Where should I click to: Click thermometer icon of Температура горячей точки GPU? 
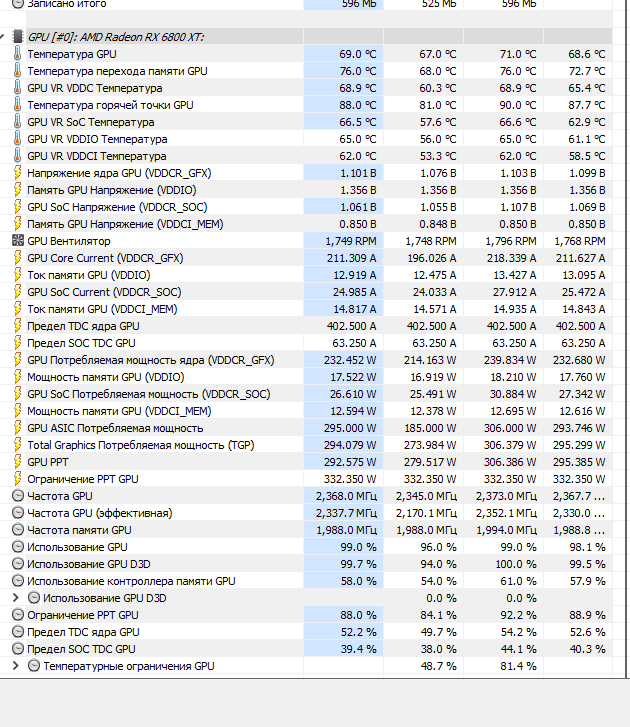(18, 105)
